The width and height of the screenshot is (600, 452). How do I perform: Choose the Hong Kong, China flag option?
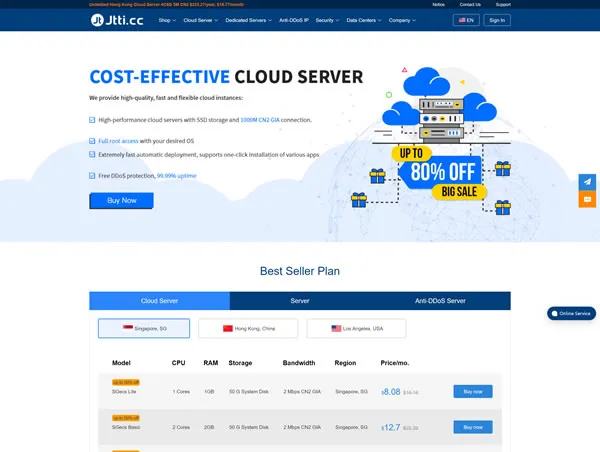tap(248, 328)
